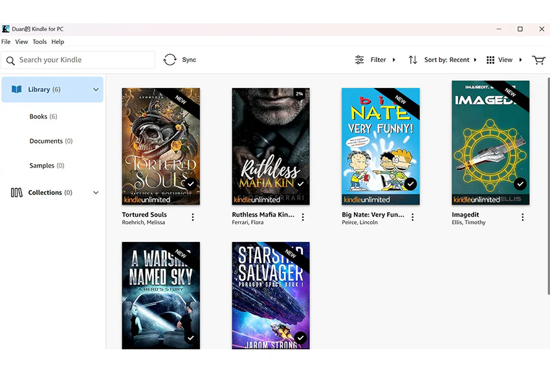This screenshot has height=392, width=550.
Task: Click the Ruthless Mafia Kin... title text
Action: tap(263, 215)
